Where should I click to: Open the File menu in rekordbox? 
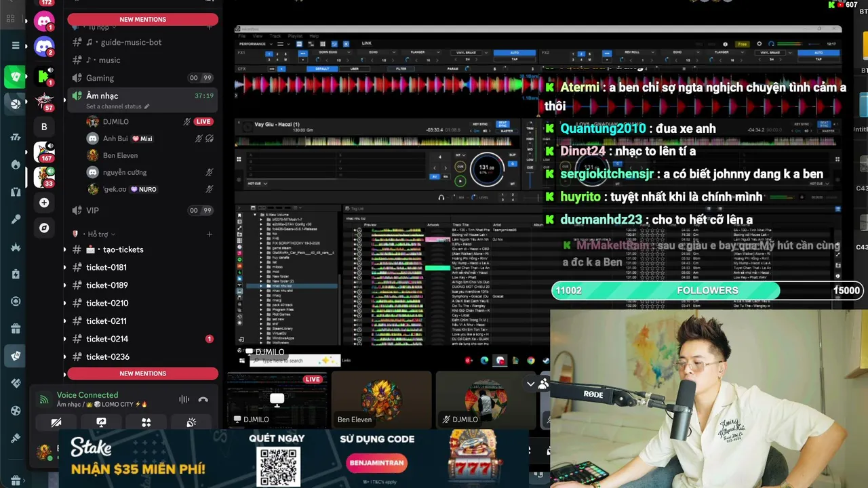click(x=242, y=36)
